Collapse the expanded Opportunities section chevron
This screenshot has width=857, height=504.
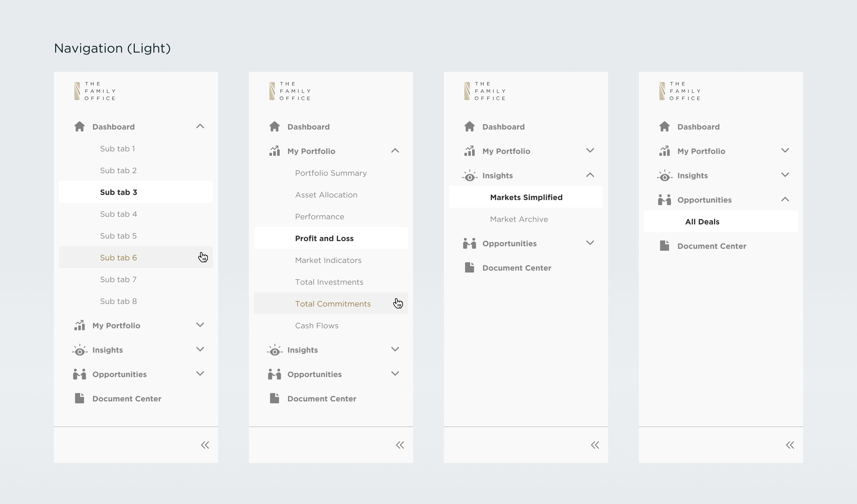click(785, 199)
